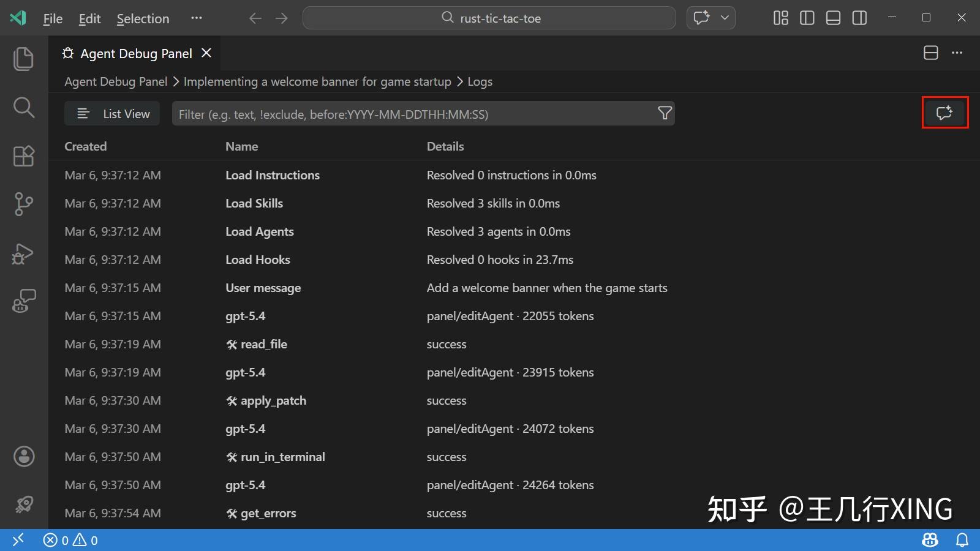
Task: Click the VS Code logo in the title bar
Action: point(18,18)
